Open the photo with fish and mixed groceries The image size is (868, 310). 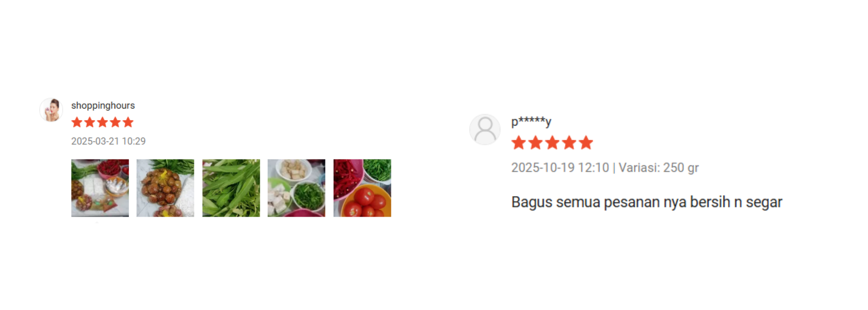coord(100,188)
